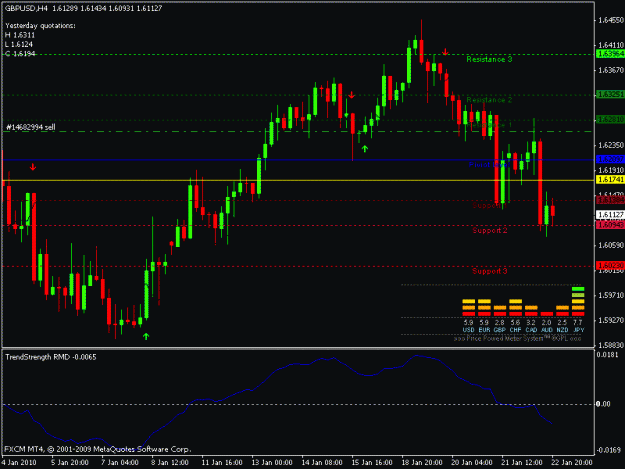Click the CHF strength bar stack
This screenshot has width=625, height=469.
click(x=515, y=308)
